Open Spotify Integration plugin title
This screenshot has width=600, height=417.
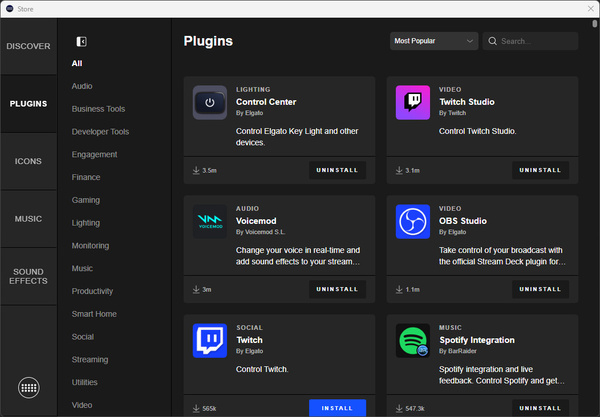pyautogui.click(x=477, y=340)
